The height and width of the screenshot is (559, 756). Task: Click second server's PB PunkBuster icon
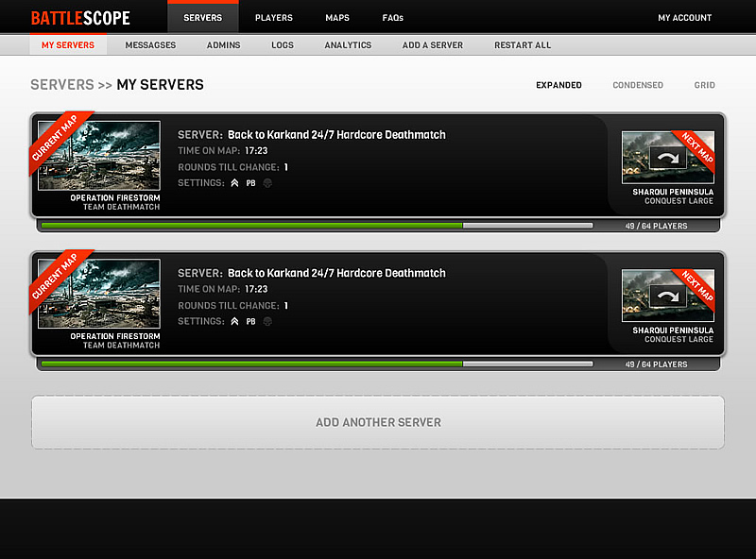250,321
